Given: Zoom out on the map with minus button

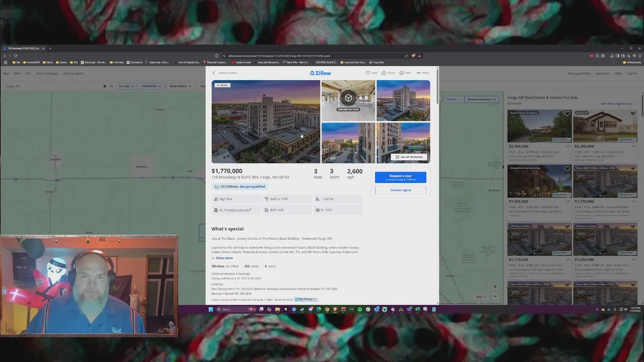Looking at the screenshot, I should pyautogui.click(x=495, y=297).
